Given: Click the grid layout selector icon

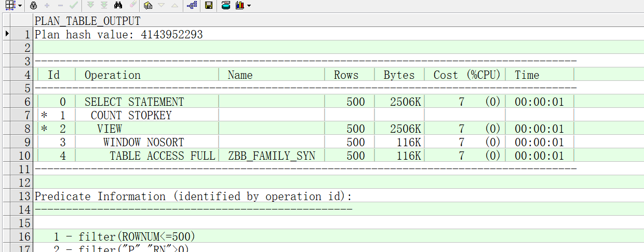Looking at the screenshot, I should (x=9, y=5).
